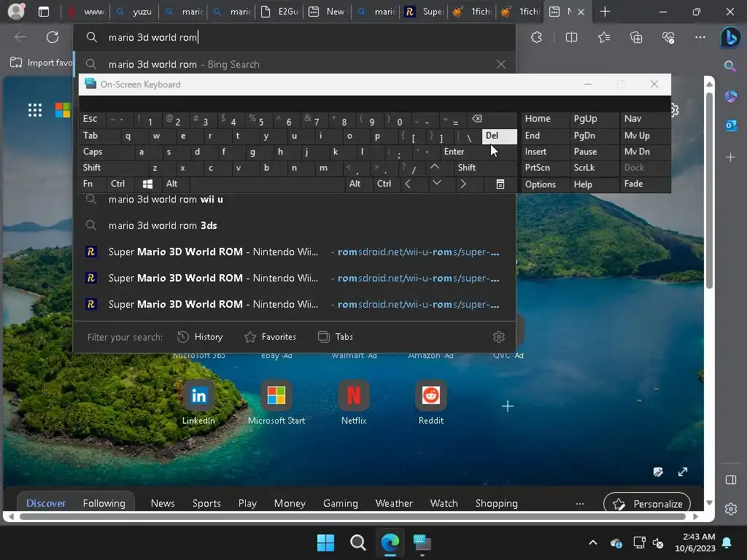The height and width of the screenshot is (560, 747).
Task: Show hidden icons chevron in system tray
Action: tap(593, 542)
